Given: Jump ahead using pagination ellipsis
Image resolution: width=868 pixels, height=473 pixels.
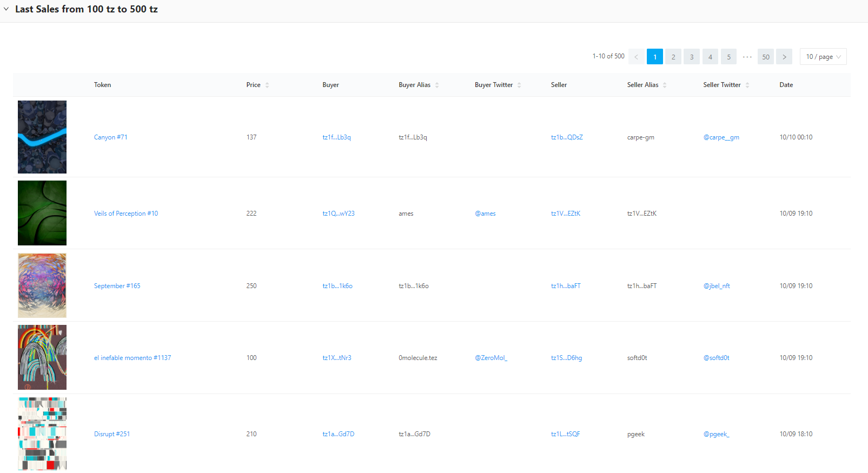Looking at the screenshot, I should pyautogui.click(x=747, y=57).
